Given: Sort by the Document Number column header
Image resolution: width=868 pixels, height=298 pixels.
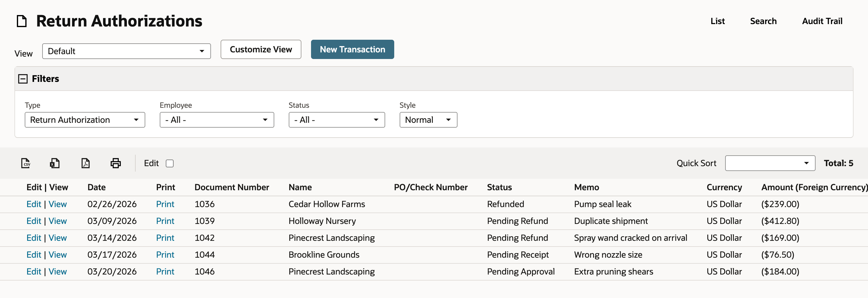Looking at the screenshot, I should click(231, 187).
